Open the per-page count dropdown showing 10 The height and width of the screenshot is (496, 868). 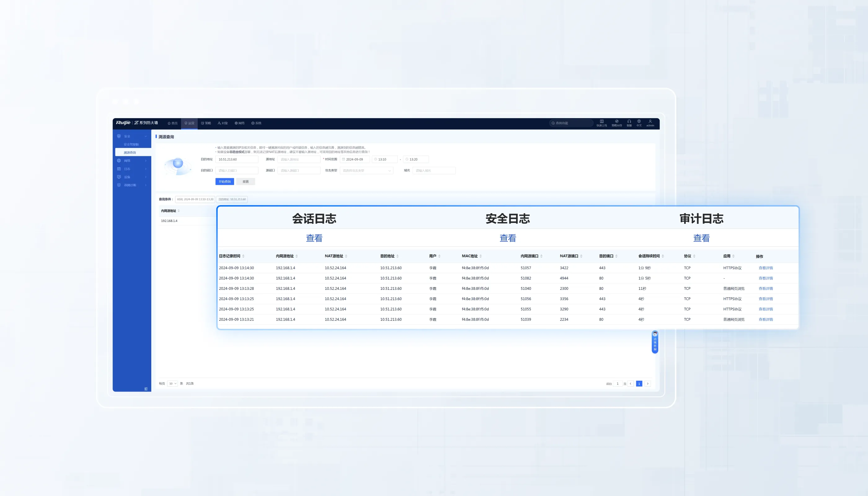tap(173, 383)
